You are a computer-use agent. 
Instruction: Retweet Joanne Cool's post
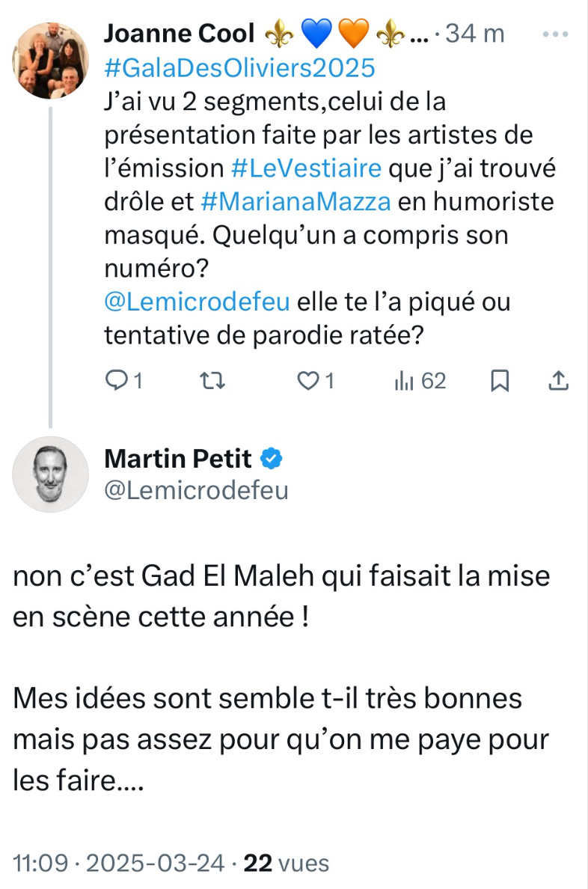tap(213, 381)
